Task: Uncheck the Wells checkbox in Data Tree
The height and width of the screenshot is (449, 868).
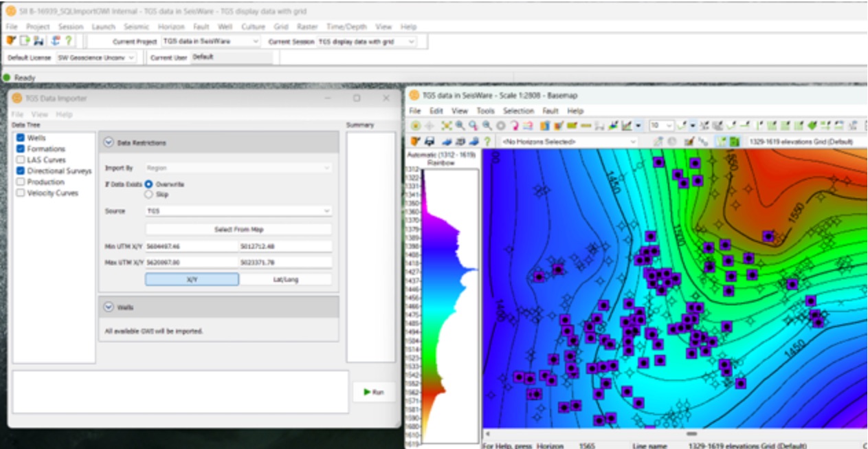Action: tap(21, 138)
